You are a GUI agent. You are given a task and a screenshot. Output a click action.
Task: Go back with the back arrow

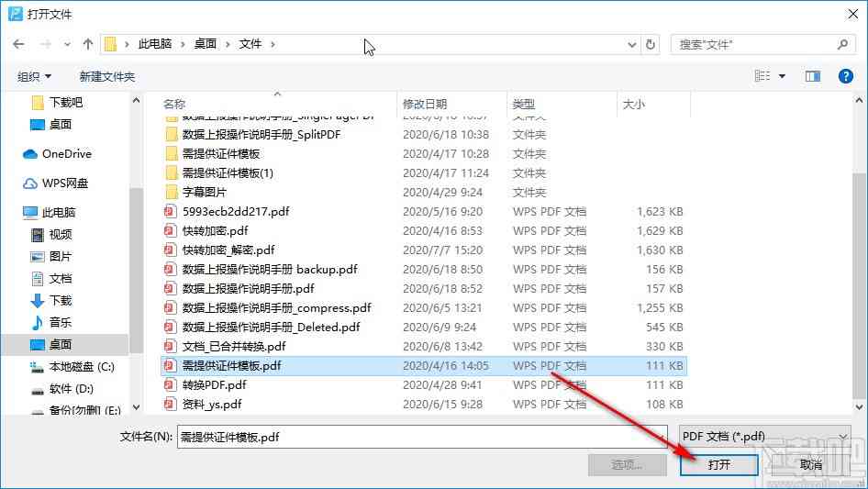point(18,44)
